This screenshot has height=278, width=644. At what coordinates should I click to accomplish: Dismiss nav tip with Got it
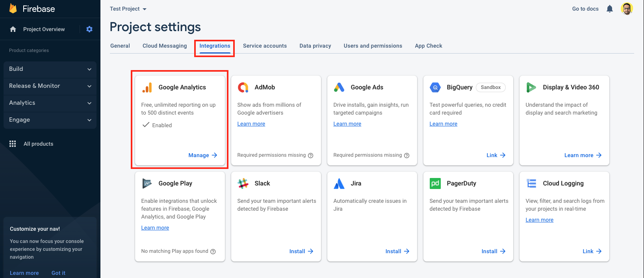click(58, 273)
